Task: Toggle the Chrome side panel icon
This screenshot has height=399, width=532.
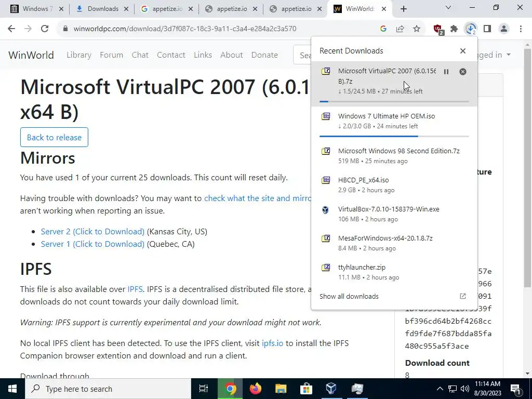Action: tap(487, 29)
